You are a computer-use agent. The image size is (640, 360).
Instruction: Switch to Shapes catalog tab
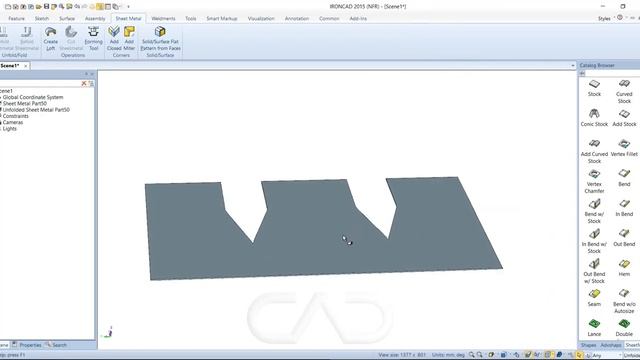click(x=588, y=345)
